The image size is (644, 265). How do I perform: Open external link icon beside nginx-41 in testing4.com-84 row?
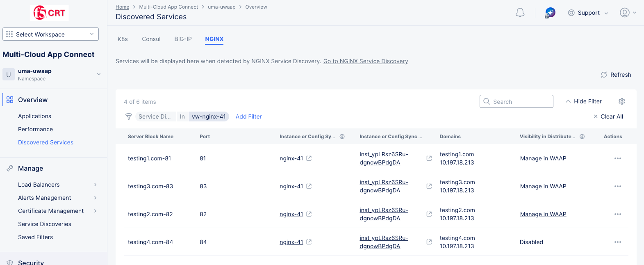point(309,242)
